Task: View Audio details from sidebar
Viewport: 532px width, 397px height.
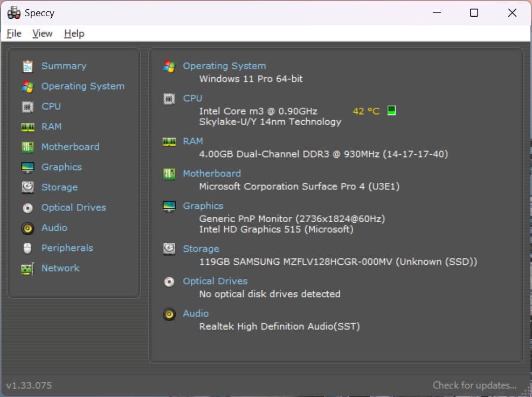Action: tap(54, 228)
